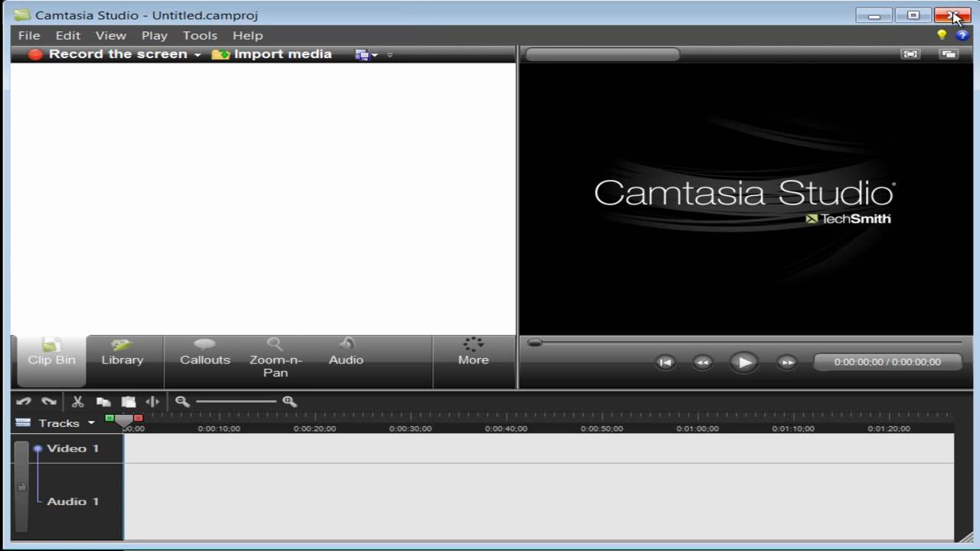Close the Camtasia Studio window

point(952,15)
